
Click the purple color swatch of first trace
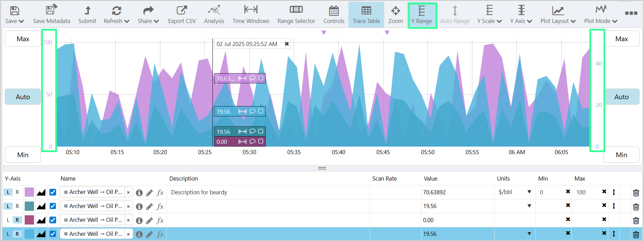pyautogui.click(x=30, y=192)
